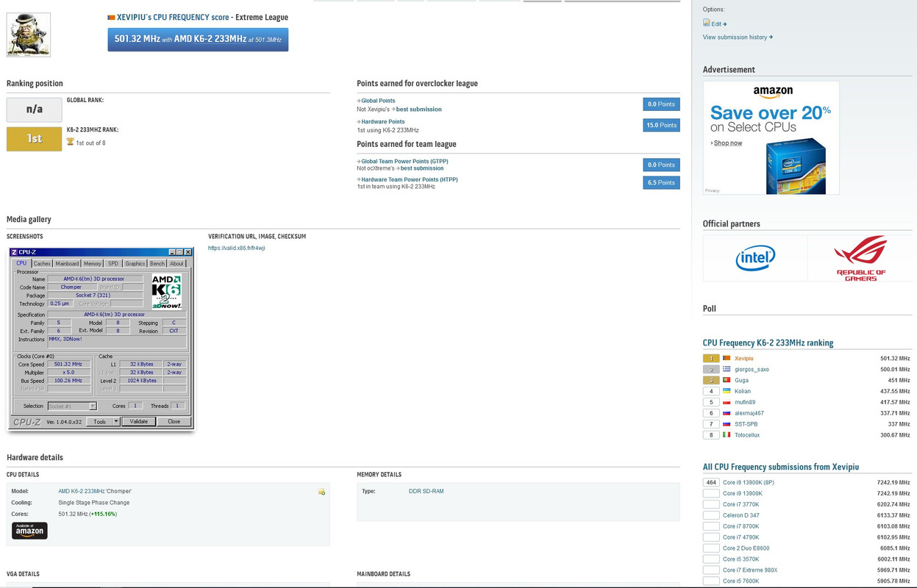
Task: Open the XEVIPIU user avatar image
Action: tap(29, 35)
